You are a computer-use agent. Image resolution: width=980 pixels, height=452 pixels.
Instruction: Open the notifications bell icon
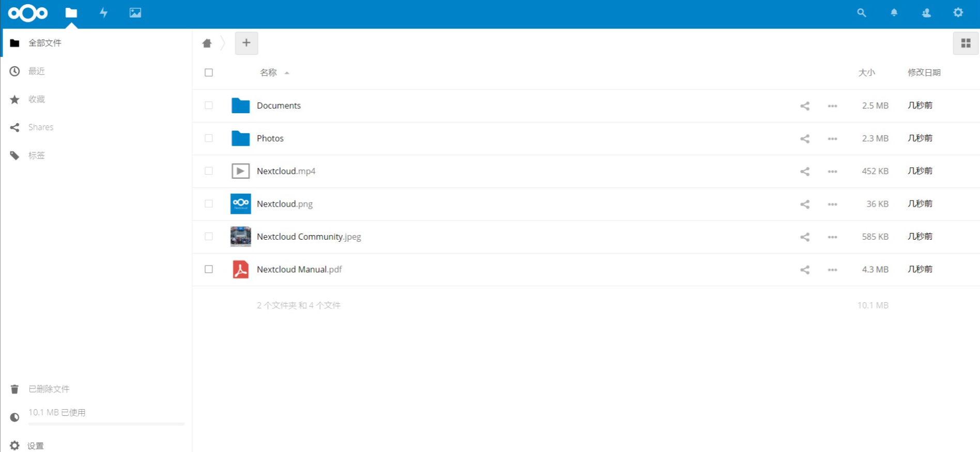coord(894,13)
